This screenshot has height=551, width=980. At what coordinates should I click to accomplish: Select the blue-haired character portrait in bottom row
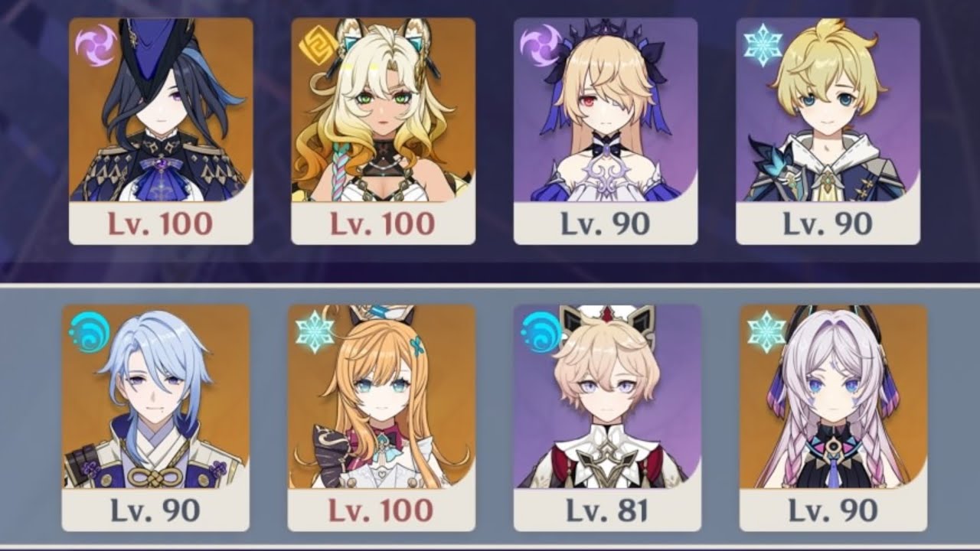coord(155,396)
